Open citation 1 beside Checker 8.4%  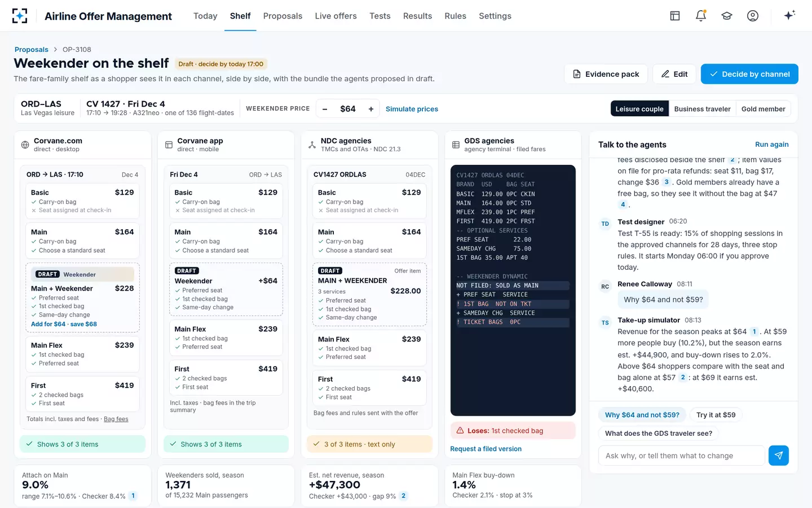tap(133, 496)
